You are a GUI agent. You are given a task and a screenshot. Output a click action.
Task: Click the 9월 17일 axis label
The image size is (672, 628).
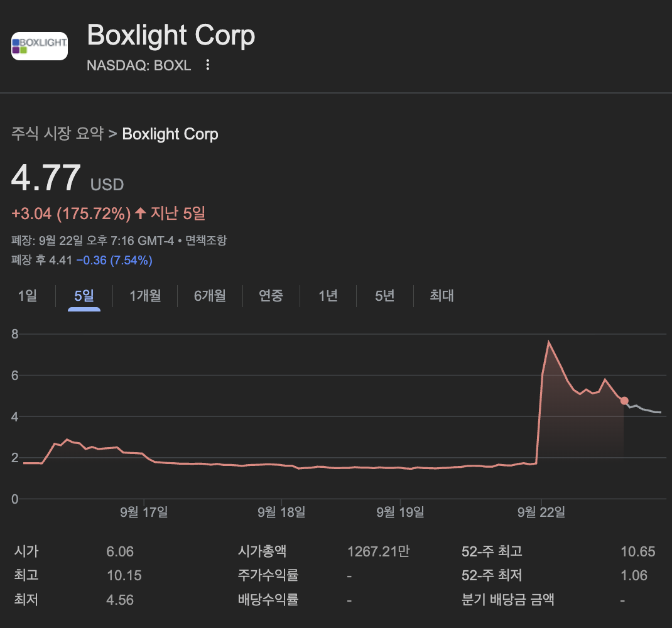(144, 512)
